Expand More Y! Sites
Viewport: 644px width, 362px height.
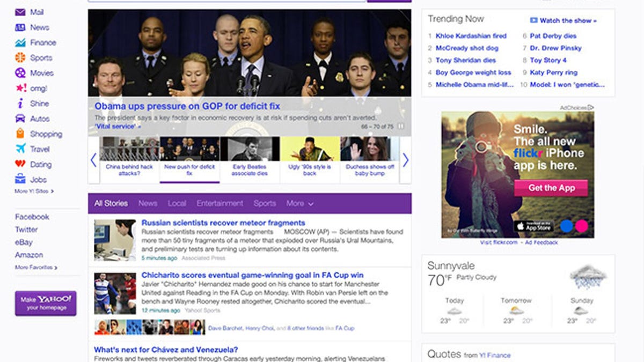click(x=33, y=191)
